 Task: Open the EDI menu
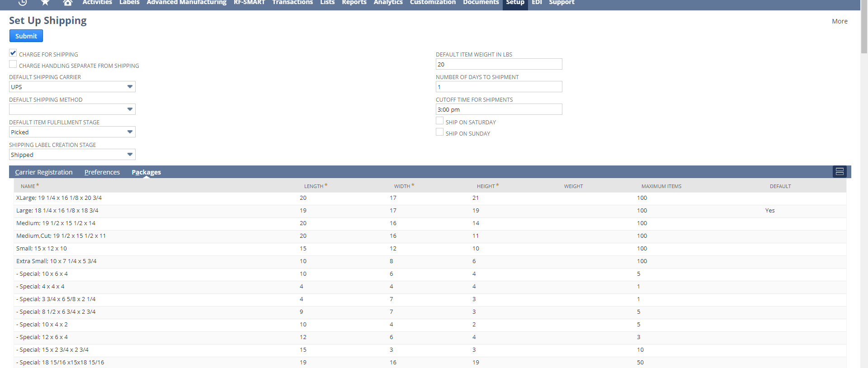pos(537,3)
